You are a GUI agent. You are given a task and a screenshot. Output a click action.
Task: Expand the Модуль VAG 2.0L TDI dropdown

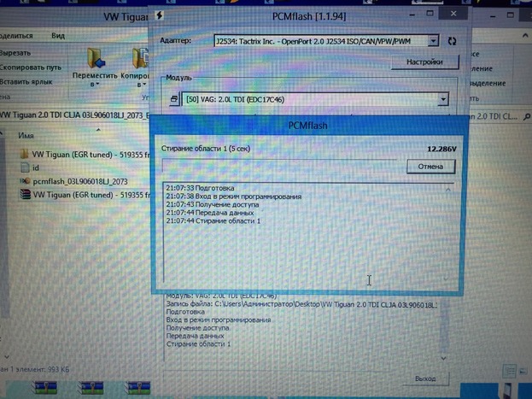pyautogui.click(x=442, y=100)
